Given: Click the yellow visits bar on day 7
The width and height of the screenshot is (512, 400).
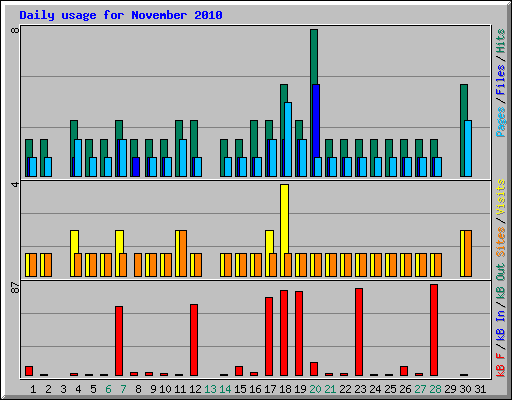Looking at the screenshot, I should [119, 241].
